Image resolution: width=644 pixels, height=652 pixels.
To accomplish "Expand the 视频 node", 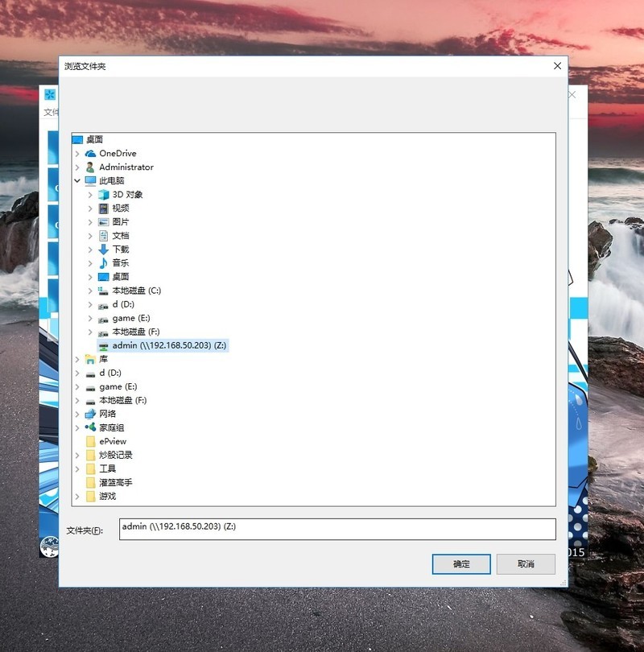I will point(90,208).
